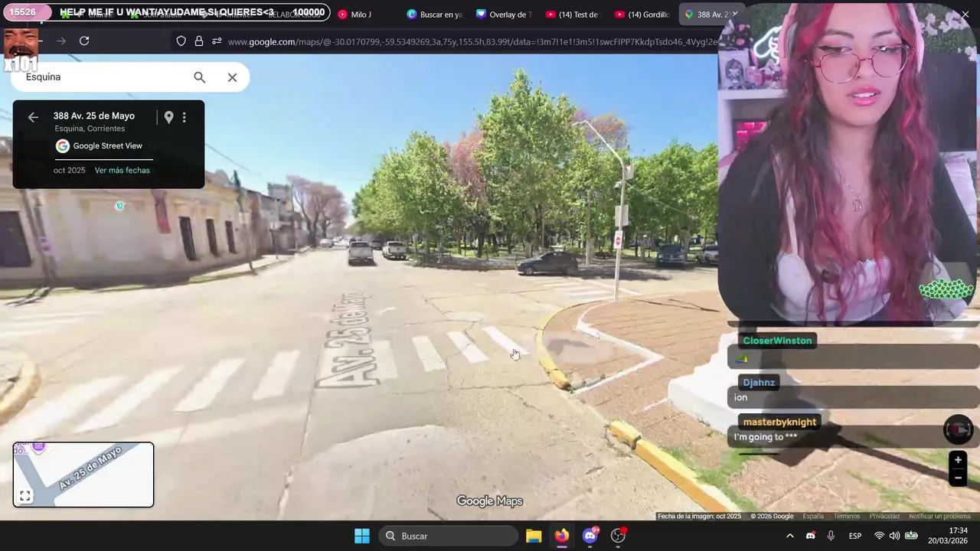Open Discord from the taskbar
The image size is (980, 551).
coord(590,536)
